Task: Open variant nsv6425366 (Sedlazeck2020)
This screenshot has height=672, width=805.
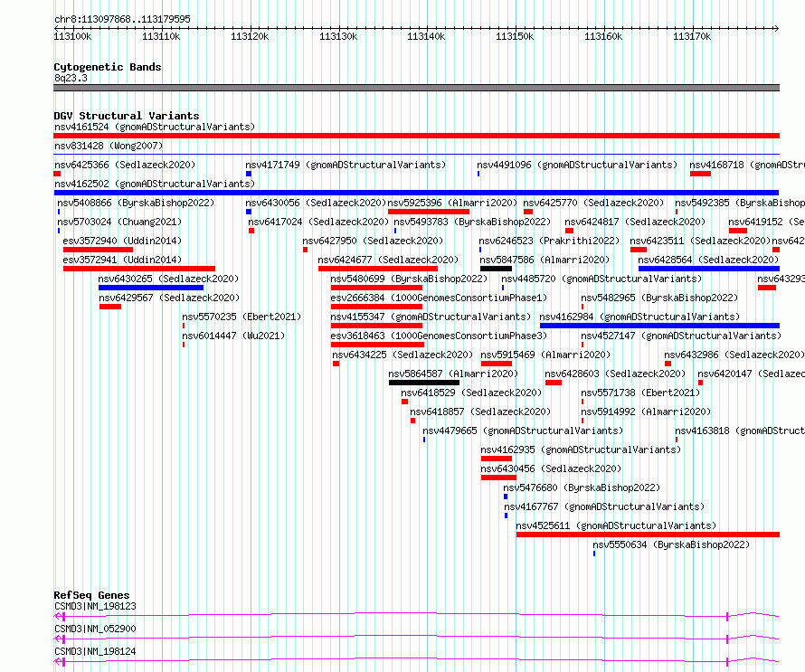Action: click(x=125, y=165)
